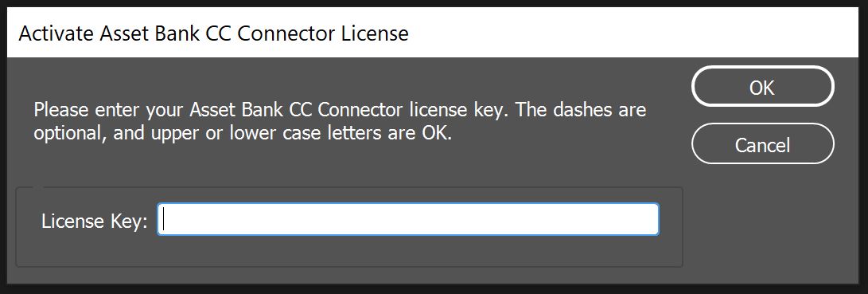Click the 'optional, and upper or lower case' line
The height and width of the screenshot is (294, 868).
pos(243,134)
